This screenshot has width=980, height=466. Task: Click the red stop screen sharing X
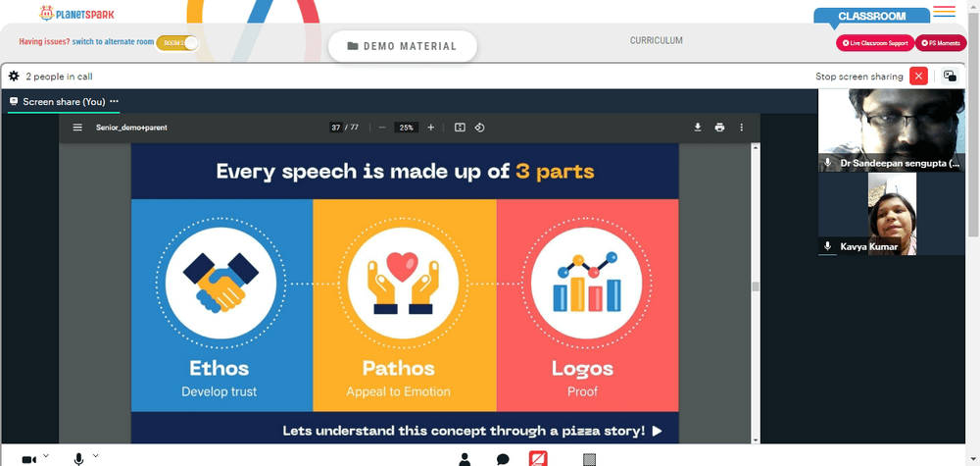point(918,77)
